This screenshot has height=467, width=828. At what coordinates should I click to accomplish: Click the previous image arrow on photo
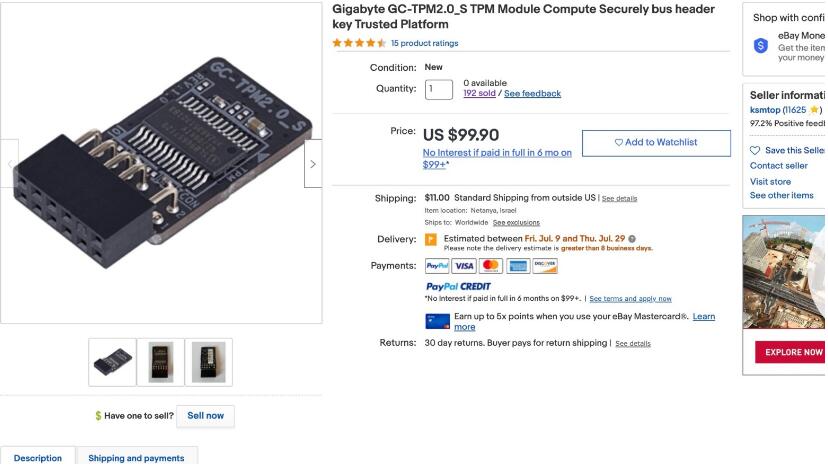(9, 164)
